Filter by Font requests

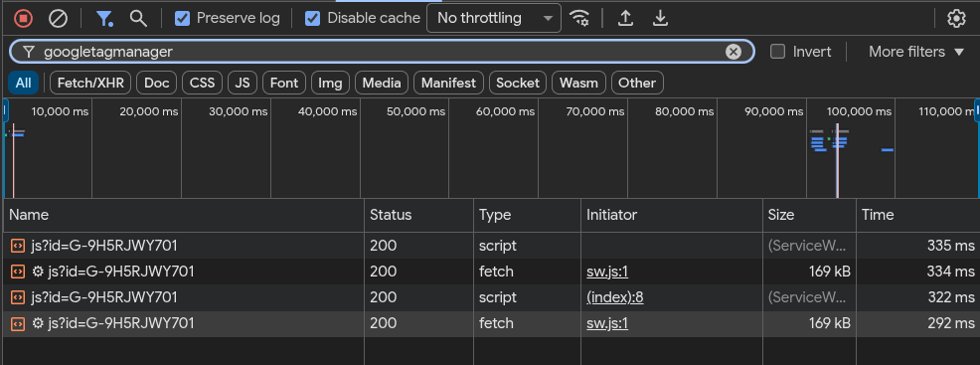(284, 83)
